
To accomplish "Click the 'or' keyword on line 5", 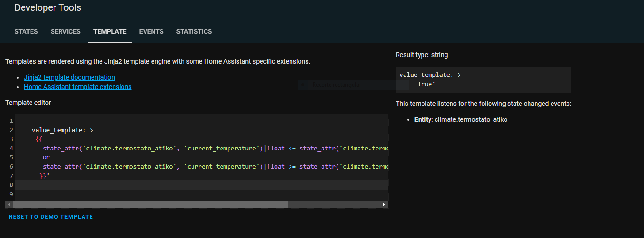I will [x=46, y=157].
